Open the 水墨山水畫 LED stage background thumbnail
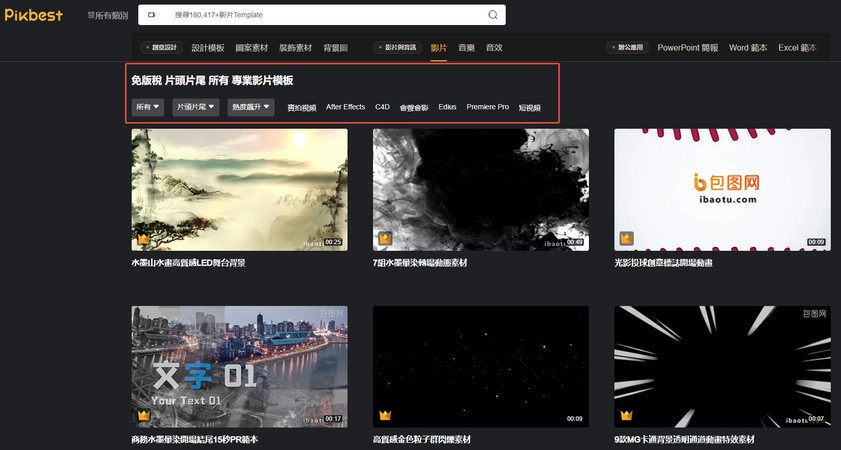This screenshot has width=841, height=450. tap(239, 189)
